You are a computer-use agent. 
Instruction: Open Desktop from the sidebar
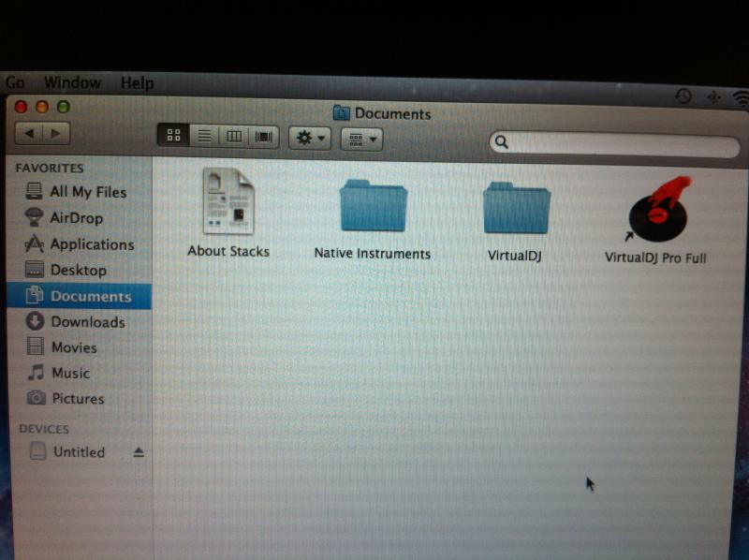pos(77,270)
